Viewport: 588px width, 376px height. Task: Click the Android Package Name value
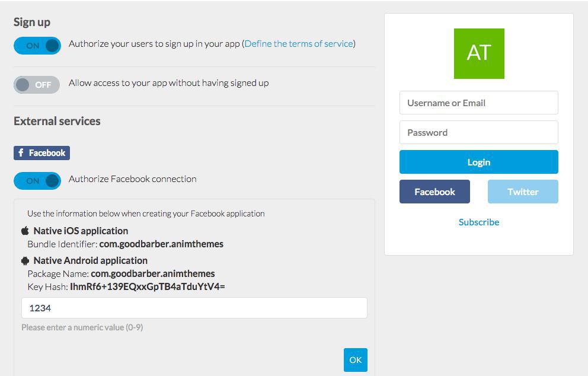pos(152,273)
